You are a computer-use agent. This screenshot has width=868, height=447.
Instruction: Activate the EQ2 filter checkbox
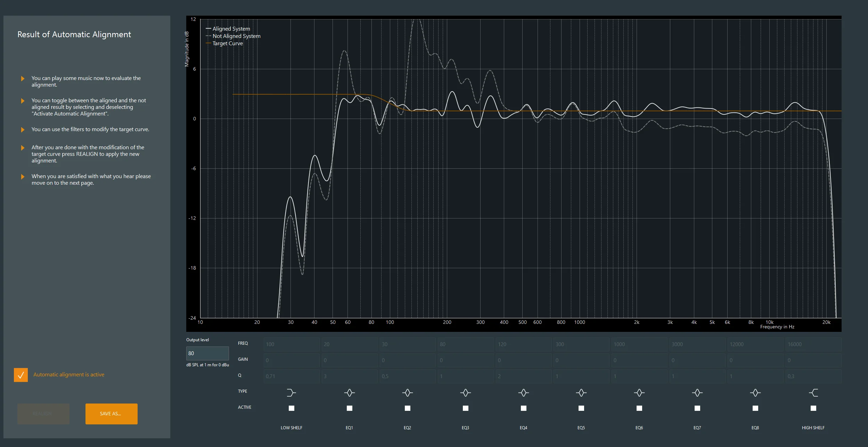[408, 408]
